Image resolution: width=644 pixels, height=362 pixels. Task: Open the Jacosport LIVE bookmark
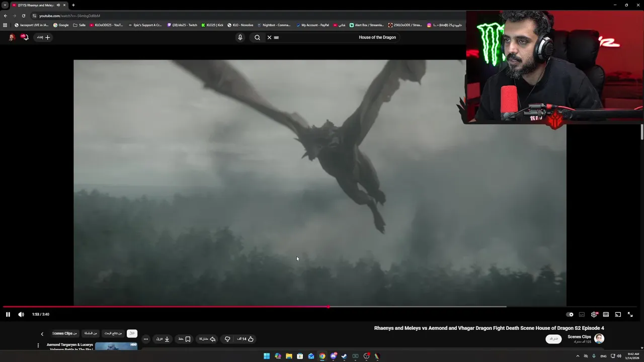[31, 25]
